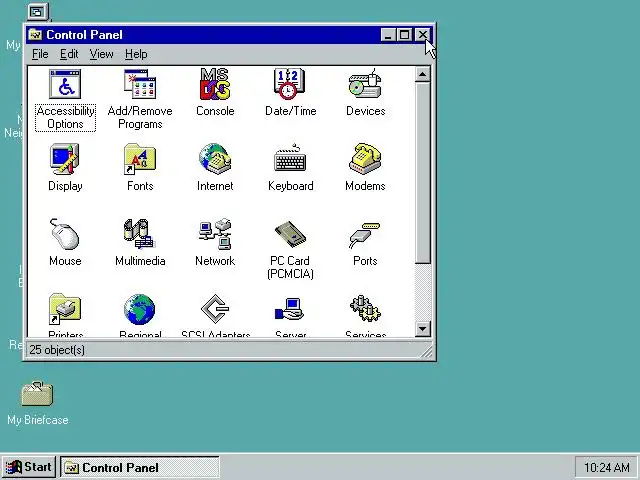This screenshot has width=640, height=480.
Task: Open the Edit menu
Action: tap(69, 54)
